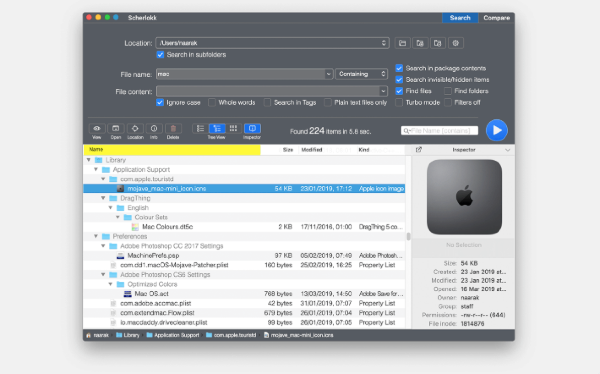
Task: Uncheck Search in subfolders
Action: (x=160, y=55)
